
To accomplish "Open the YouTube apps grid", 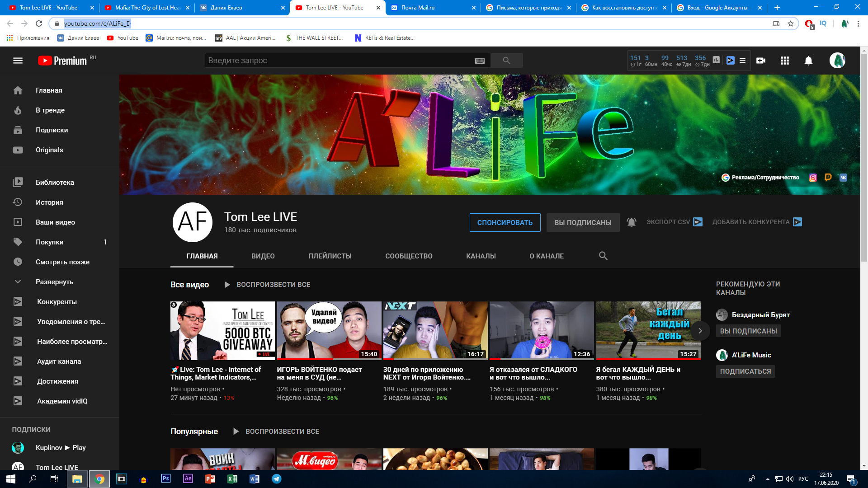I will point(785,61).
